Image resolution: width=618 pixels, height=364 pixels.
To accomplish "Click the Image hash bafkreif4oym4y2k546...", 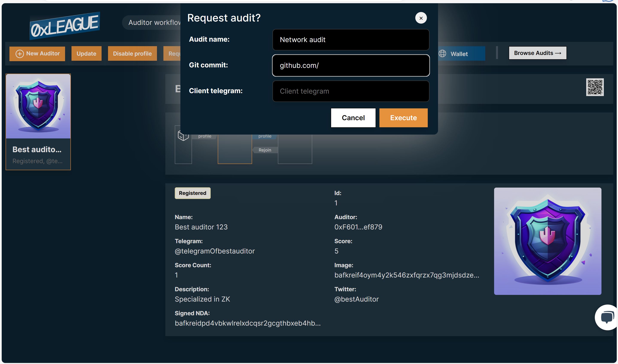I will tap(406, 275).
